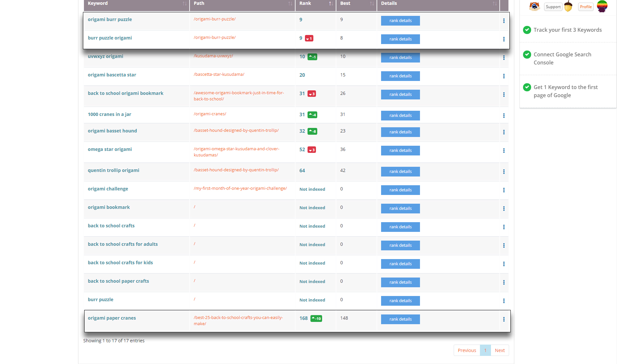
Task: Click rank 64 for quentin trollip origami
Action: point(302,171)
